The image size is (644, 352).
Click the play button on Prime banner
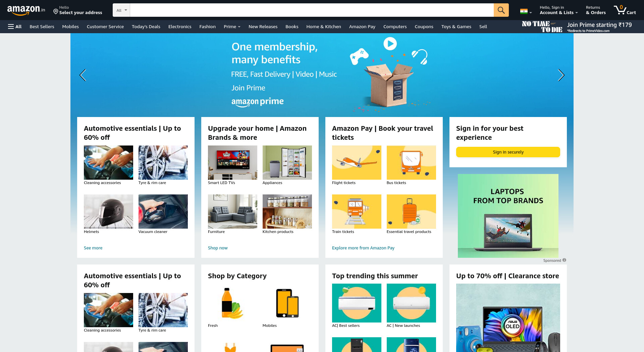click(x=390, y=44)
